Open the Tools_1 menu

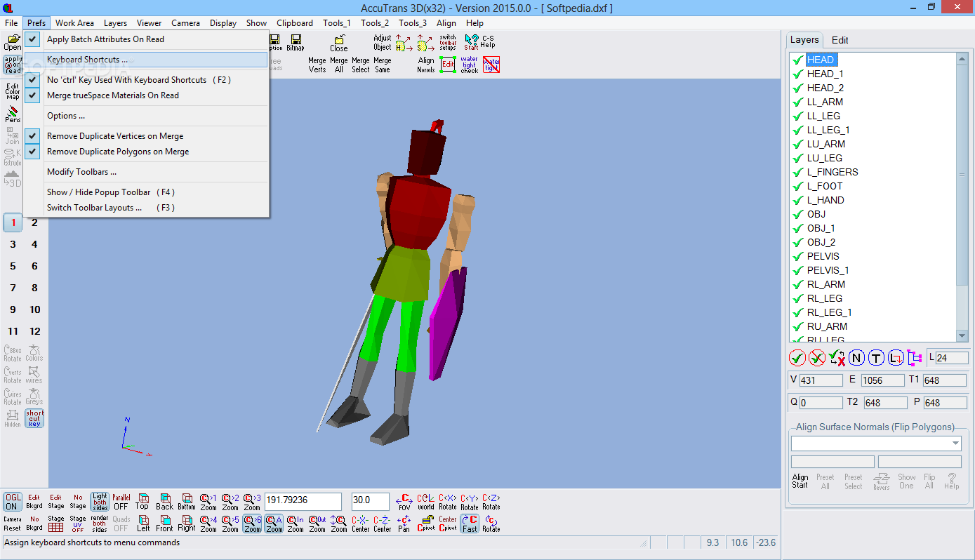pyautogui.click(x=337, y=23)
